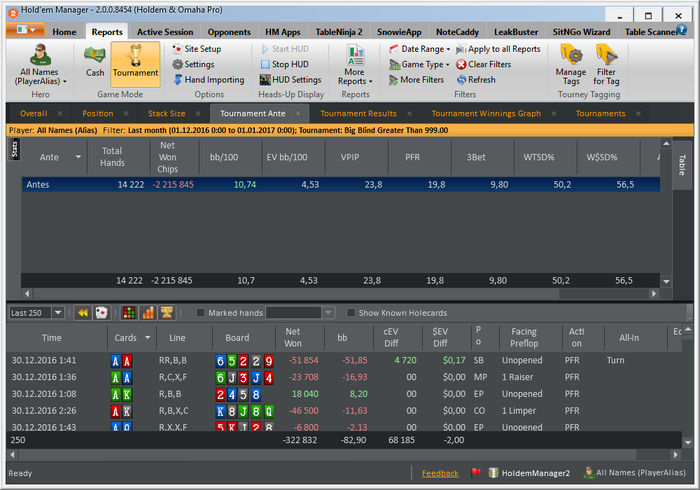Viewport: 700px width, 490px height.
Task: Click the orange bar chart icon
Action: 148,313
